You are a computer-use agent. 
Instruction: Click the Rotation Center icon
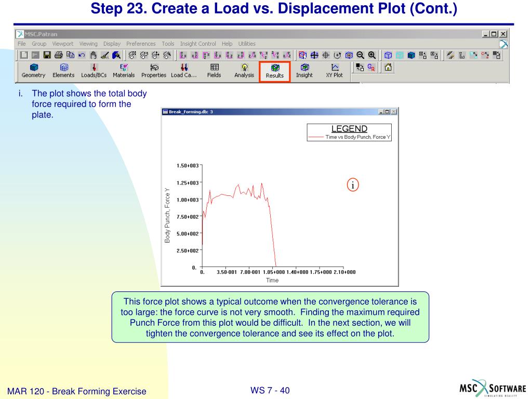click(337, 55)
